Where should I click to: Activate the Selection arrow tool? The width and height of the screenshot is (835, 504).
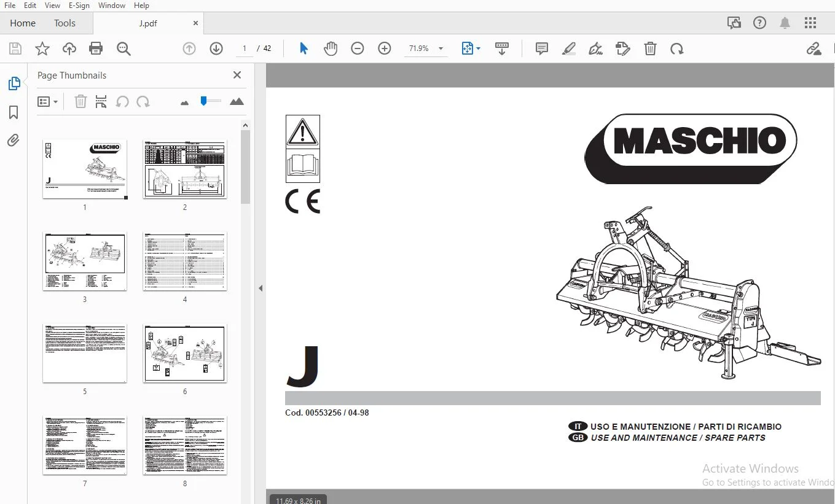pos(304,48)
